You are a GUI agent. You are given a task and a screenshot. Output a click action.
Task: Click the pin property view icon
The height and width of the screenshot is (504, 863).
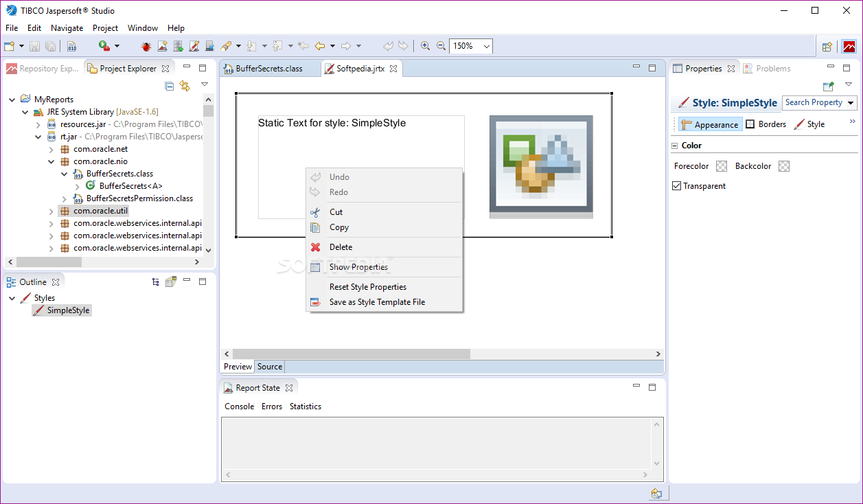point(829,86)
